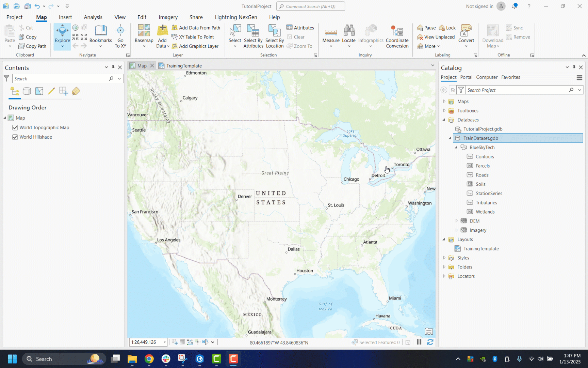The height and width of the screenshot is (368, 588).
Task: Open the map scale dropdown
Action: [165, 342]
